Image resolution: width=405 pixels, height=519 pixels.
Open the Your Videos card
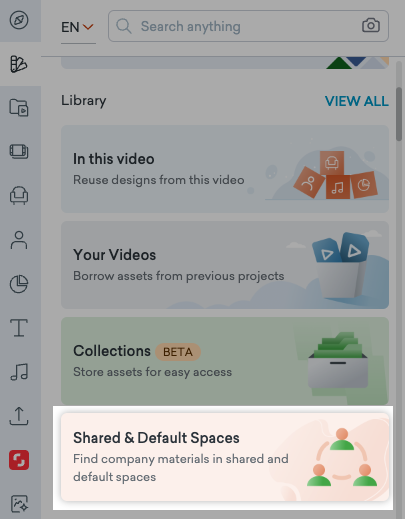click(225, 265)
